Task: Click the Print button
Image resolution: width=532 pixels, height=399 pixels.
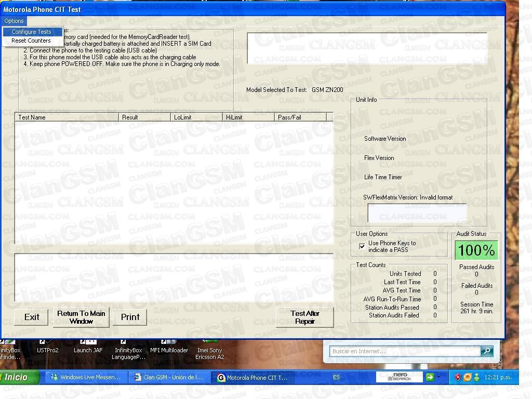Action: pyautogui.click(x=130, y=317)
